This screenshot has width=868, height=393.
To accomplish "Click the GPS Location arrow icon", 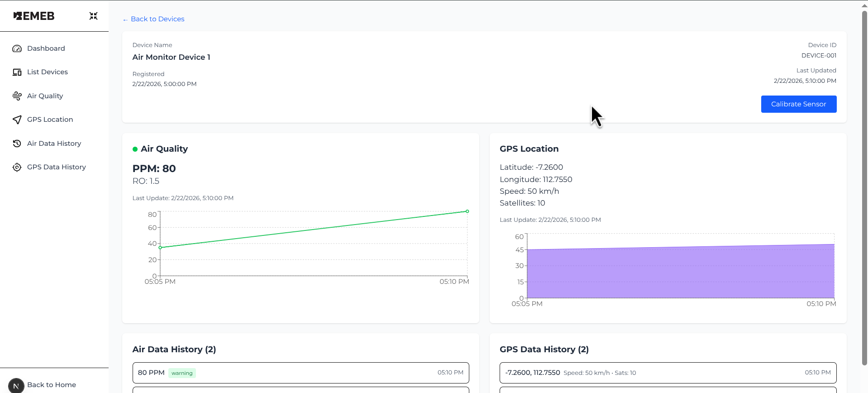I will 17,120.
